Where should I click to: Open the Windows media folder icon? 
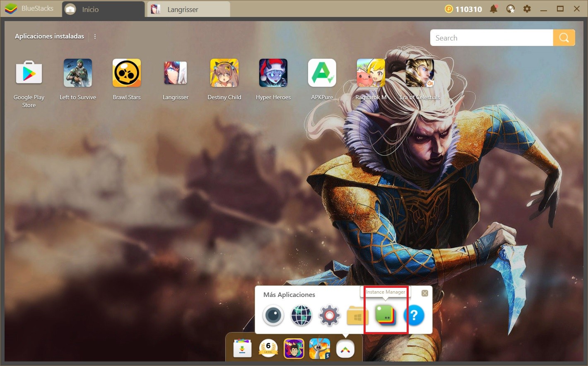click(357, 316)
